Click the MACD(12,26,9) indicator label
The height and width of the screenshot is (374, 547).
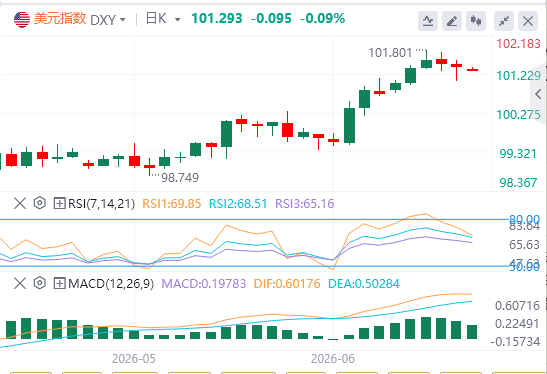111,284
